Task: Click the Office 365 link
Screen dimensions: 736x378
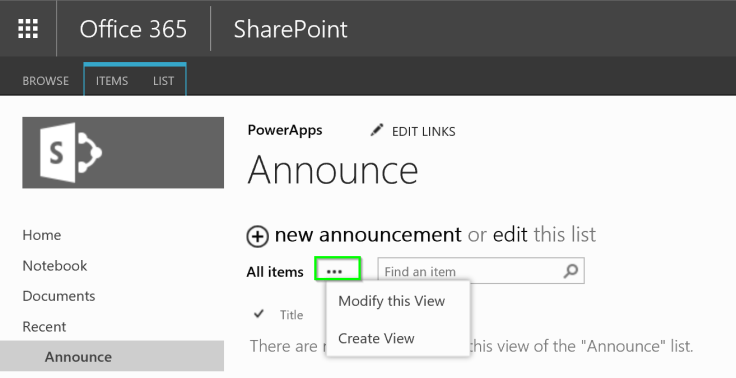Action: 133,29
